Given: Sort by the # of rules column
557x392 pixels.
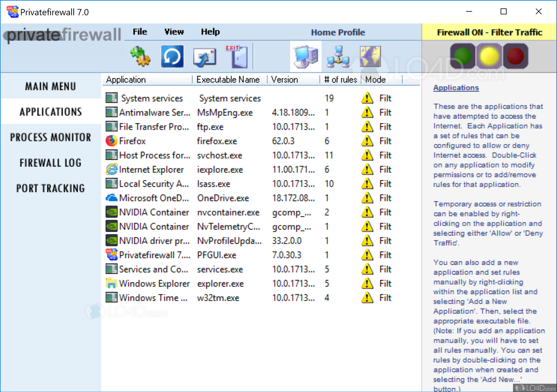Looking at the screenshot, I should click(340, 79).
